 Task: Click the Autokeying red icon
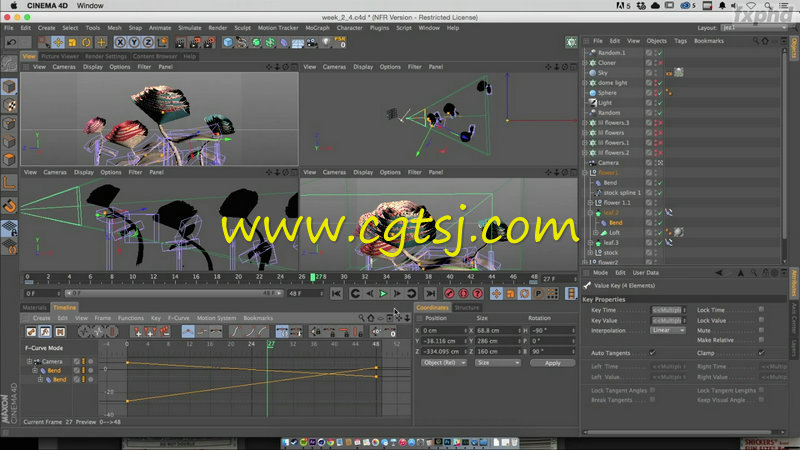[x=463, y=293]
